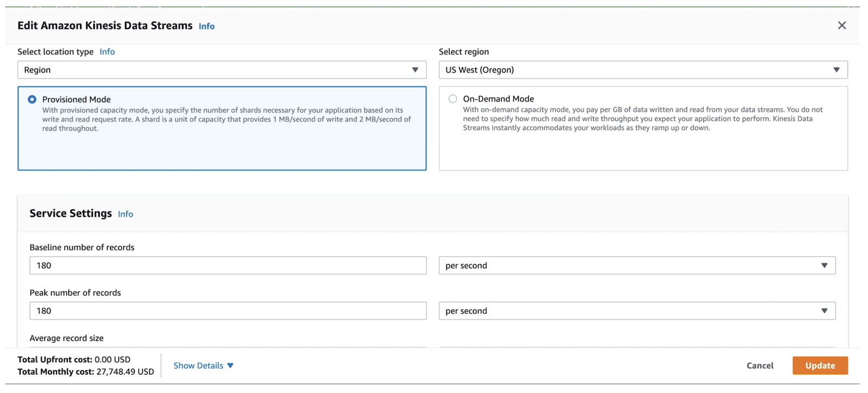Click the Peak number of records field

228,311
